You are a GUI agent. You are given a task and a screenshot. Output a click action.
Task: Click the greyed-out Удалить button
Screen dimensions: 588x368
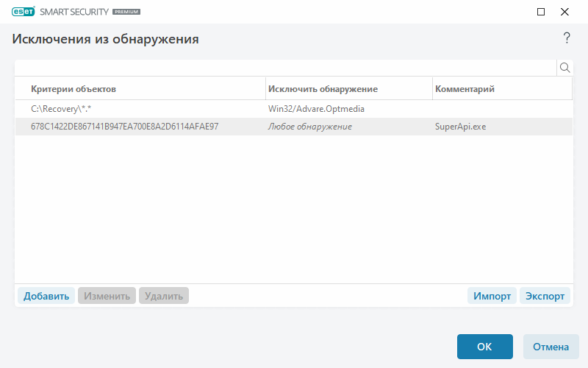[x=164, y=296]
